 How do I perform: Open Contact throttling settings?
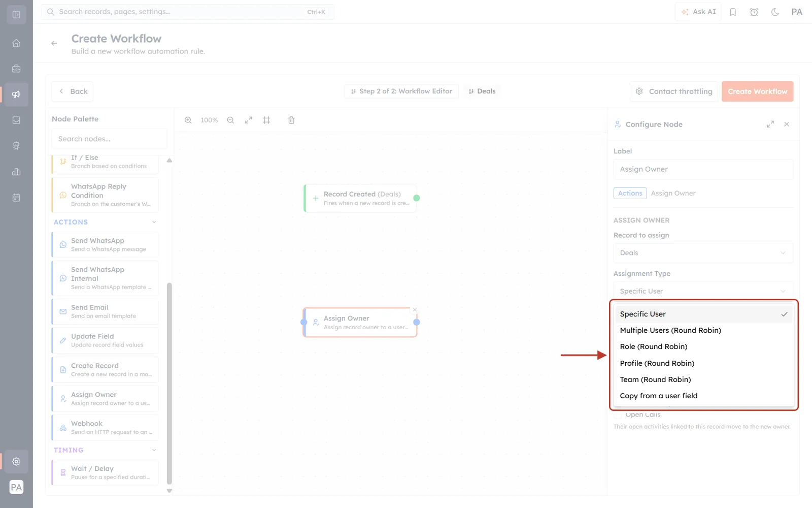[x=674, y=91]
